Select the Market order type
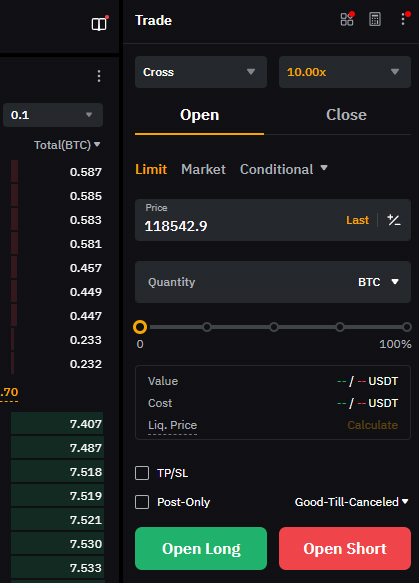The height and width of the screenshot is (583, 419). 203,170
